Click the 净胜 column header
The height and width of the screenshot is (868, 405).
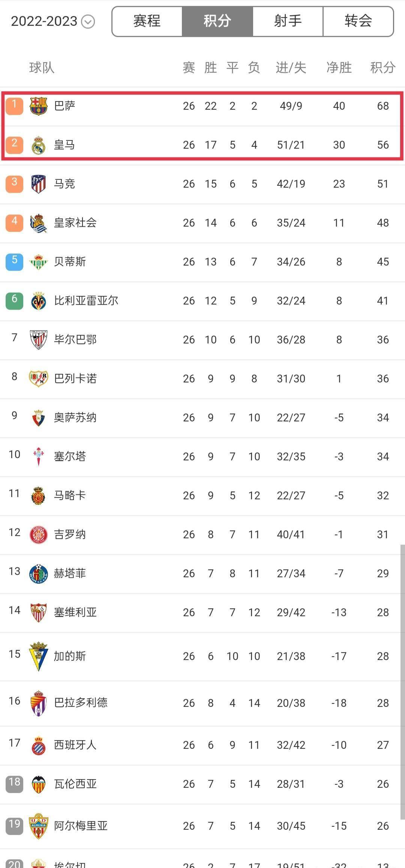pyautogui.click(x=339, y=67)
